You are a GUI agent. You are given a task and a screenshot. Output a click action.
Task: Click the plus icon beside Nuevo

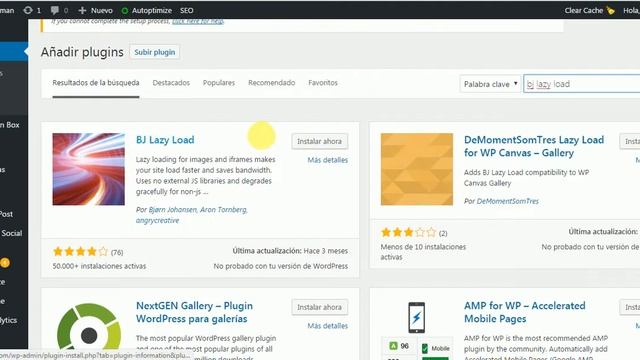click(82, 10)
